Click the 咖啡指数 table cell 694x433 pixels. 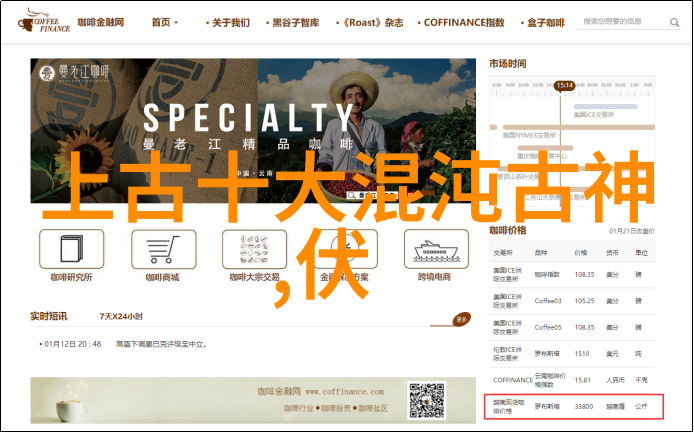point(547,274)
